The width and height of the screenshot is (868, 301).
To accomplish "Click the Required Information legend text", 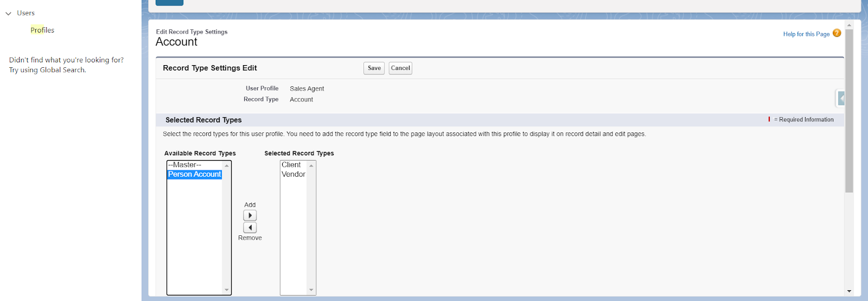I will (803, 119).
